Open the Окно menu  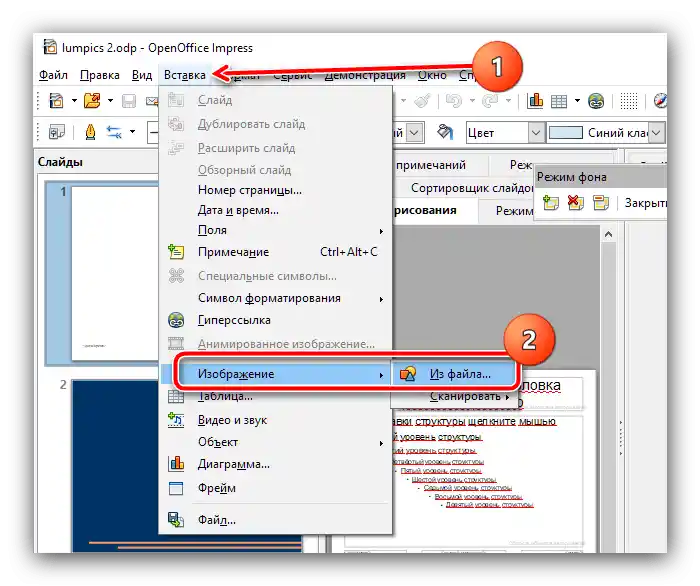click(432, 75)
